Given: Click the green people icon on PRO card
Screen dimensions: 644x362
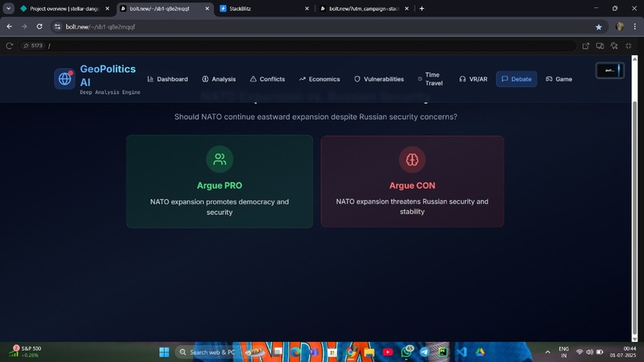Looking at the screenshot, I should pyautogui.click(x=220, y=159).
